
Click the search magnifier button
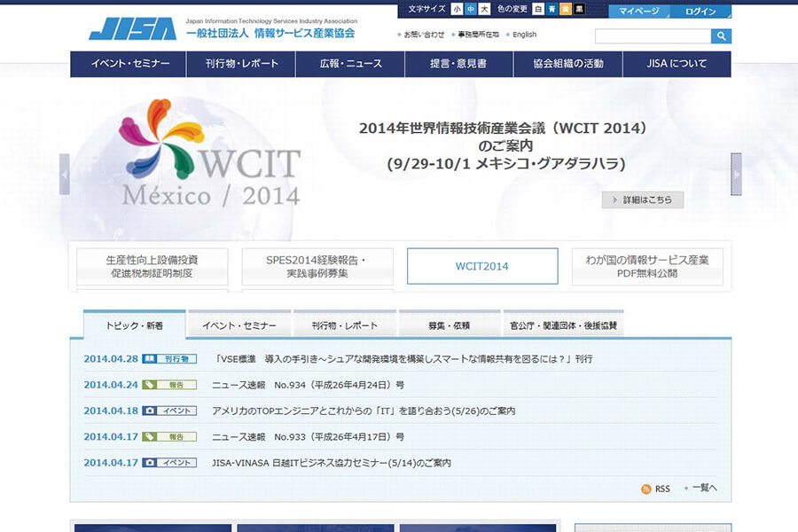[x=721, y=35]
